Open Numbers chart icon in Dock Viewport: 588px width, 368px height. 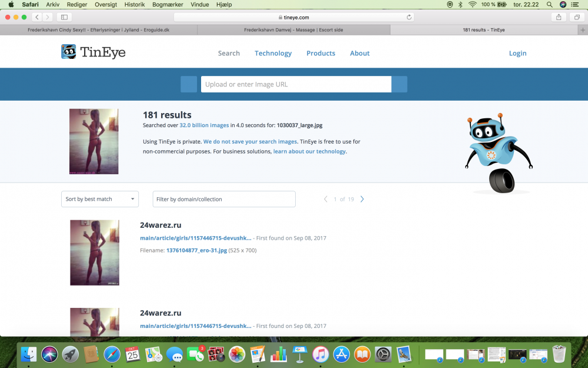(x=279, y=354)
